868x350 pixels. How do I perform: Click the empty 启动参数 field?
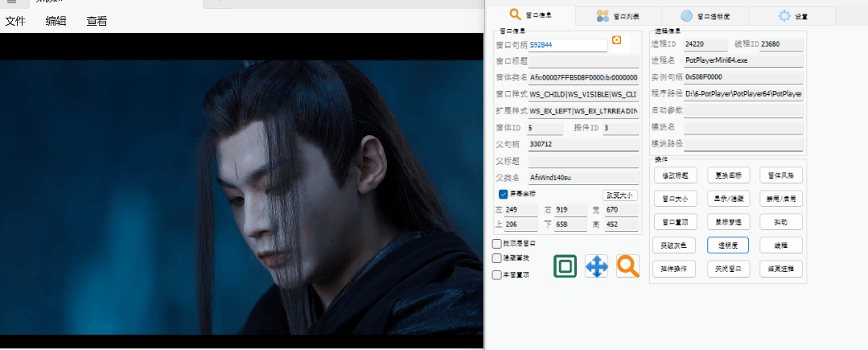pyautogui.click(x=743, y=111)
